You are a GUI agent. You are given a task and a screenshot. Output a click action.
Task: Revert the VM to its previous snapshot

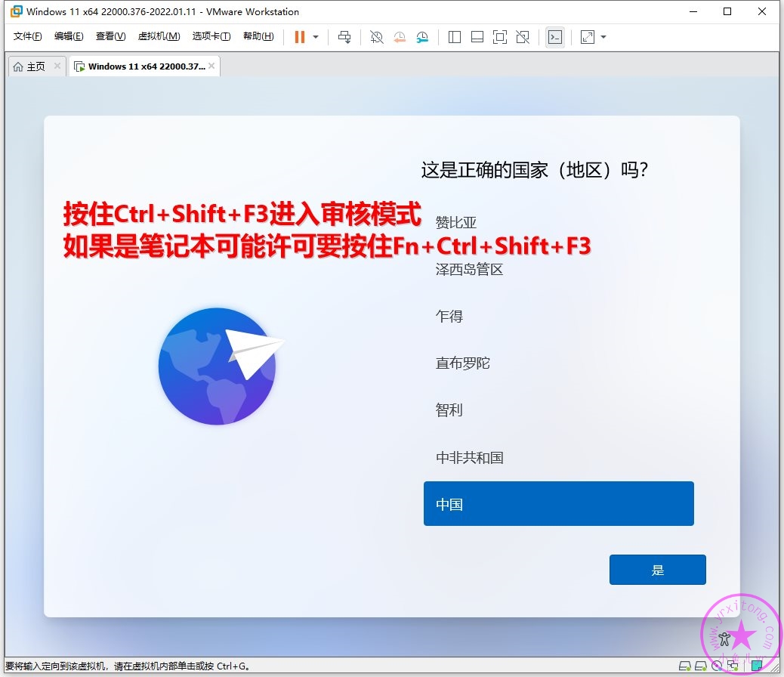pos(400,37)
